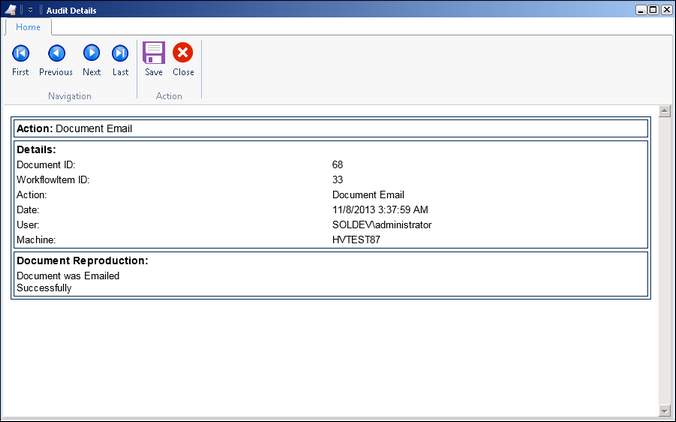Screen dimensions: 676x422
Task: Jump to the First audit record
Action: tap(20, 58)
